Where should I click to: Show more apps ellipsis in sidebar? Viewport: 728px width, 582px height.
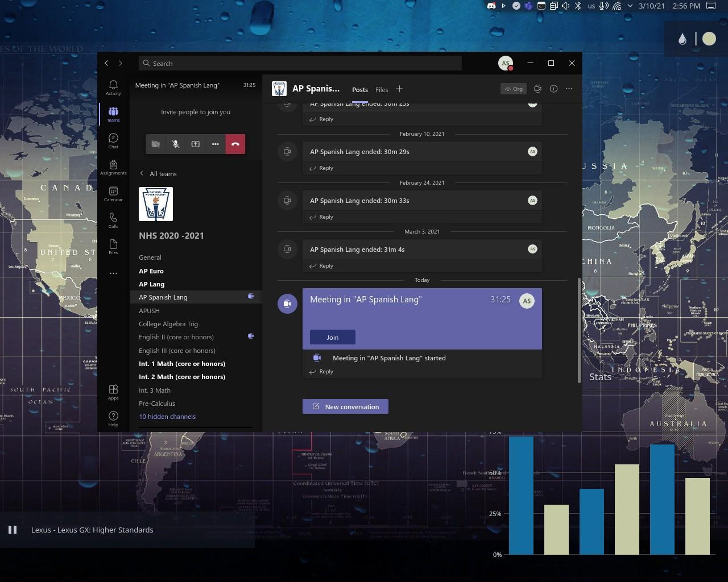click(x=113, y=273)
